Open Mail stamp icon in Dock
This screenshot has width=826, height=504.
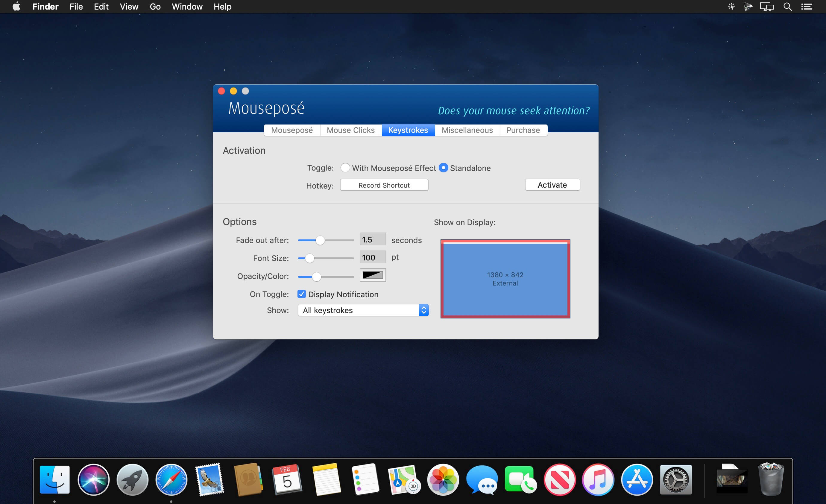tap(210, 479)
